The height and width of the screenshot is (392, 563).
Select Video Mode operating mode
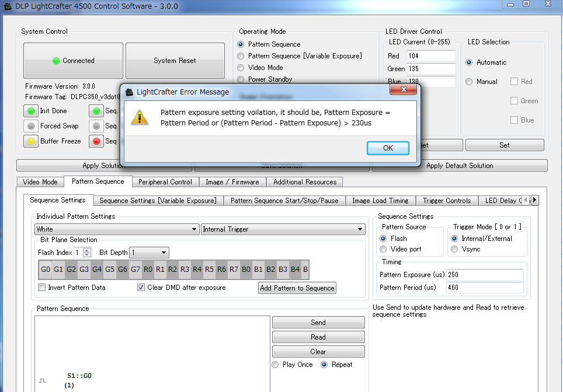pos(241,68)
